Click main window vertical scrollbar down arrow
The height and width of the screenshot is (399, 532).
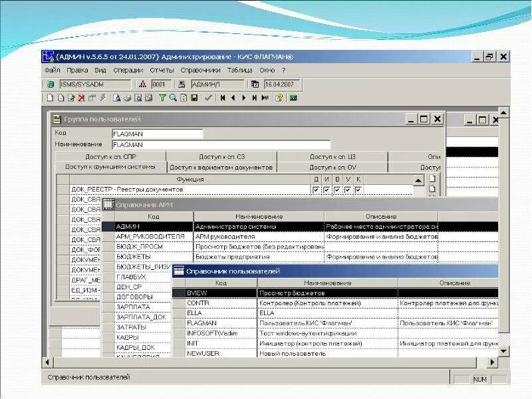(x=503, y=351)
